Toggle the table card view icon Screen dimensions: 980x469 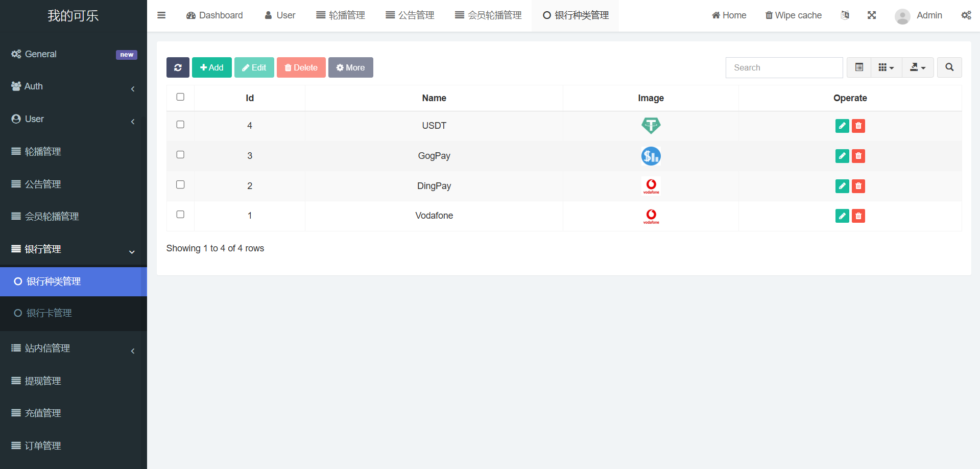pos(859,67)
